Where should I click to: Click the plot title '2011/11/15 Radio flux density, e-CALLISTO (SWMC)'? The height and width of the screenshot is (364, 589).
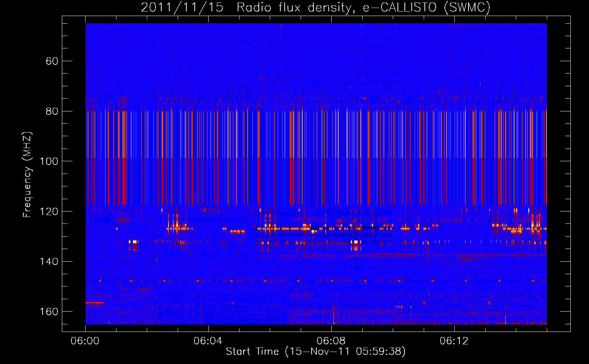click(316, 7)
